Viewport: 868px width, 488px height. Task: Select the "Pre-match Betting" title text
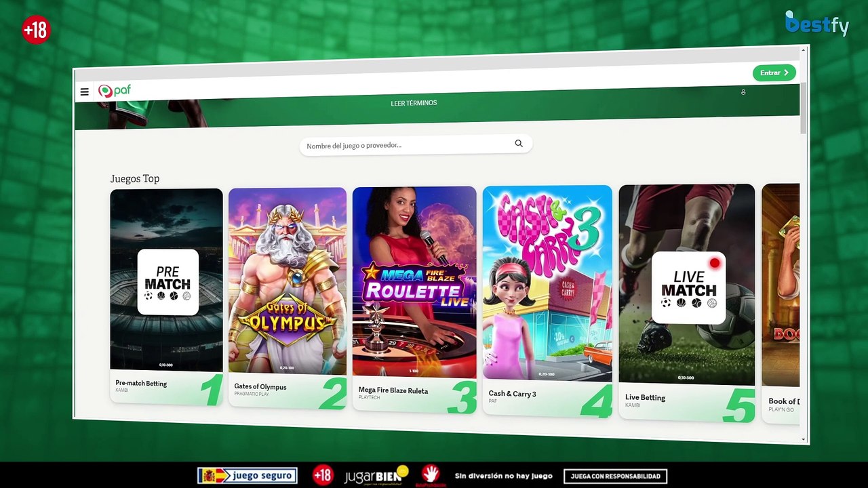[x=141, y=383]
